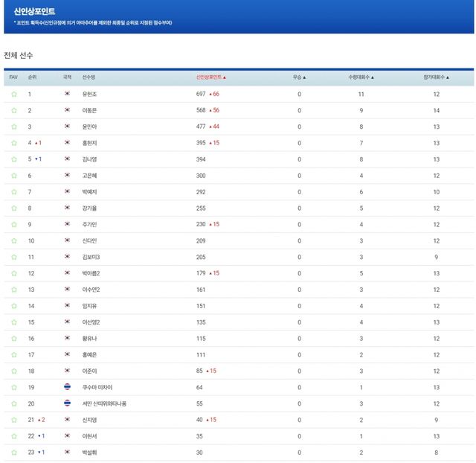This screenshot has width=476, height=463.
Task: Click the Thailand flag in rank 19 row
Action: coord(67,387)
